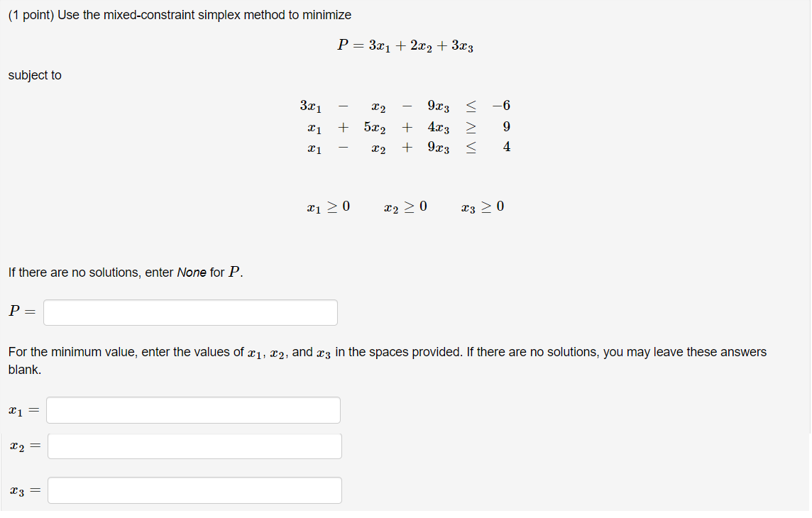Click the third constraint ending in 4

(x=405, y=147)
